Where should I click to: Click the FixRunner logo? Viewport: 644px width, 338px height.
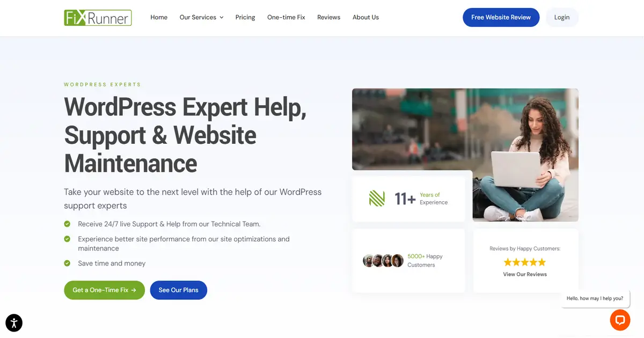pyautogui.click(x=98, y=18)
